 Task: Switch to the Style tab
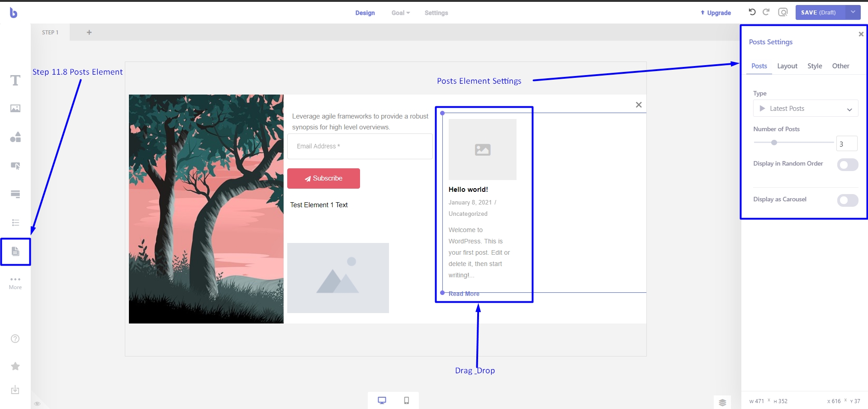coord(815,66)
